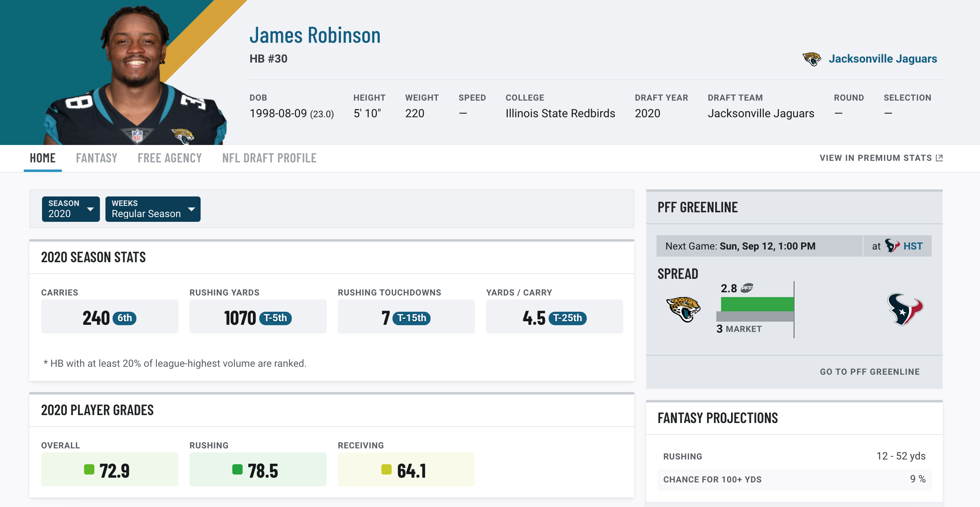
Task: Toggle the T-25th yards per carry badge
Action: pyautogui.click(x=567, y=317)
